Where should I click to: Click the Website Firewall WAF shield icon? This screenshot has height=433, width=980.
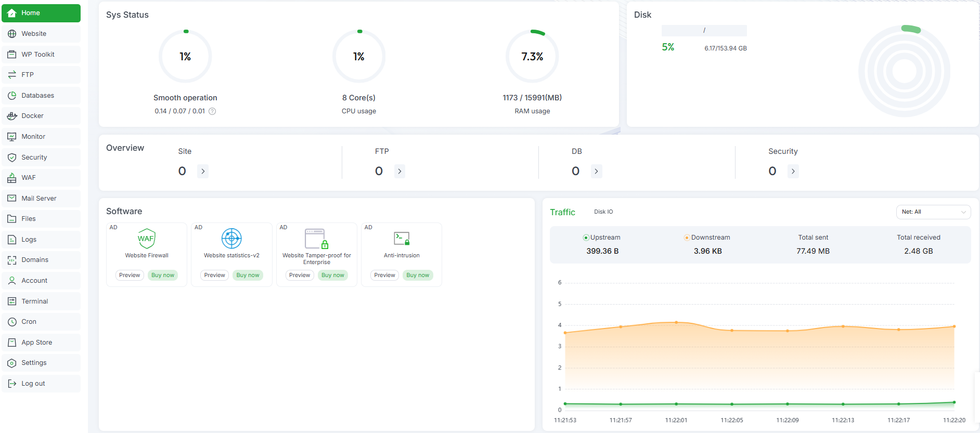pyautogui.click(x=147, y=239)
